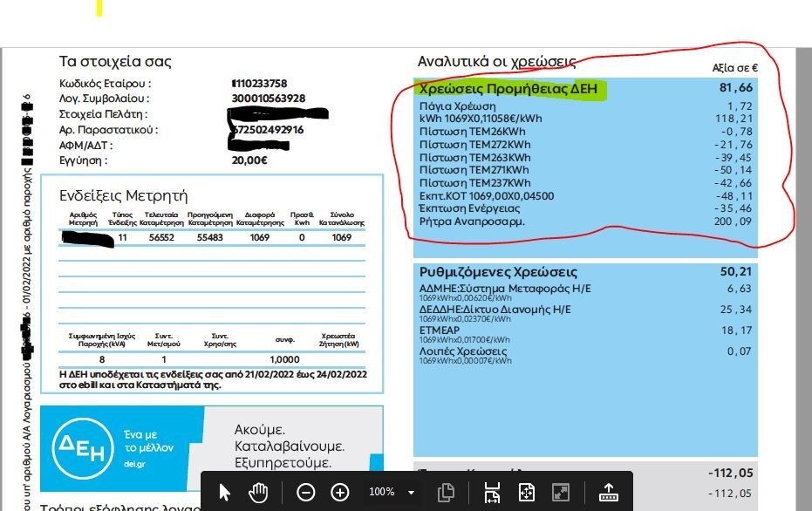Click the greyed-out copy pages icon
Image resolution: width=812 pixels, height=511 pixels.
(446, 493)
